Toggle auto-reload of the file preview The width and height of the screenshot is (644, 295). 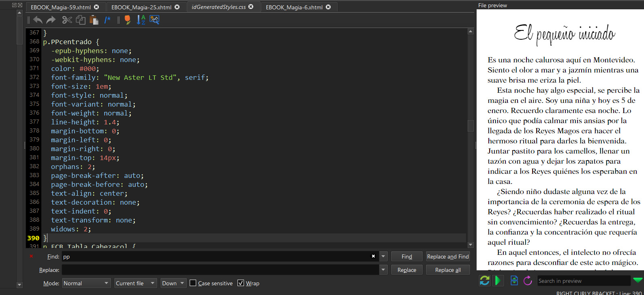tap(485, 280)
